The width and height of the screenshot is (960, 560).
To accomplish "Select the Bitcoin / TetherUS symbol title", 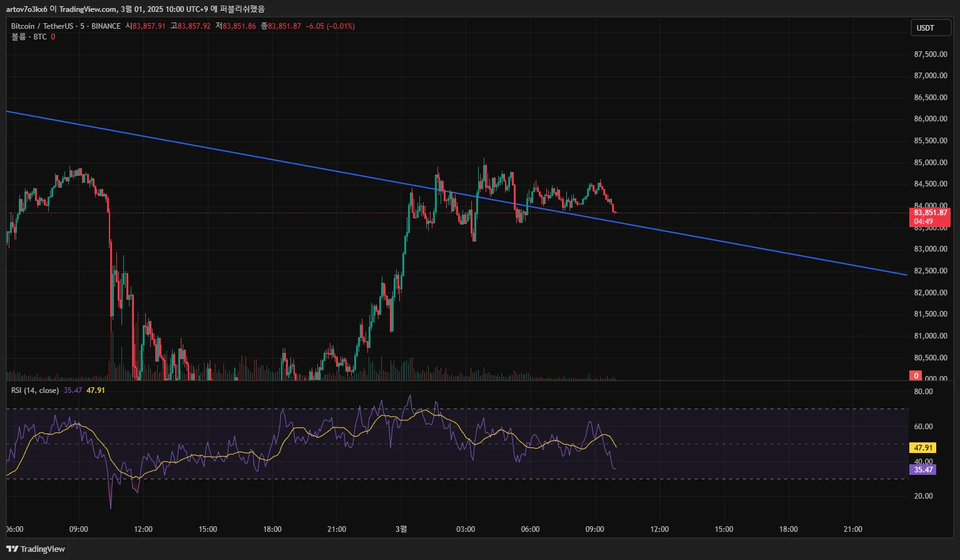I will [x=41, y=26].
